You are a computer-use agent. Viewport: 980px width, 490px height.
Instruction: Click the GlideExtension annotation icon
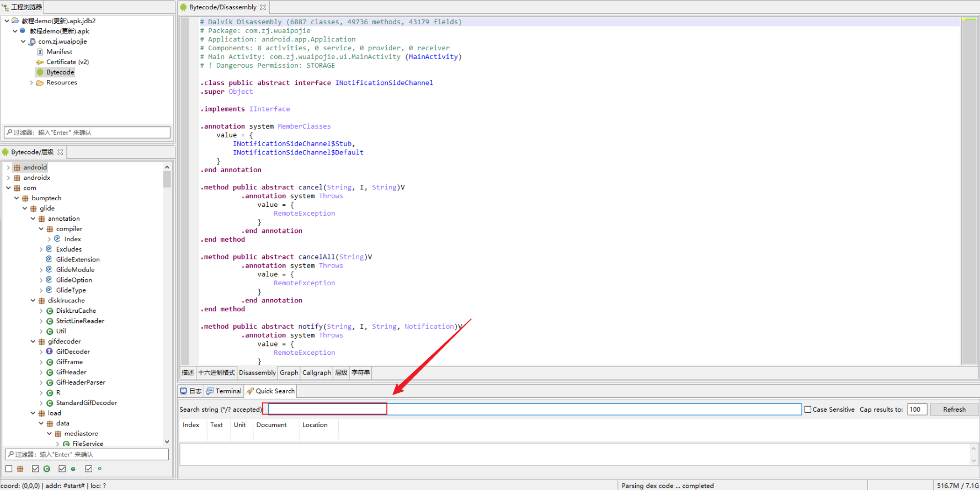(49, 259)
